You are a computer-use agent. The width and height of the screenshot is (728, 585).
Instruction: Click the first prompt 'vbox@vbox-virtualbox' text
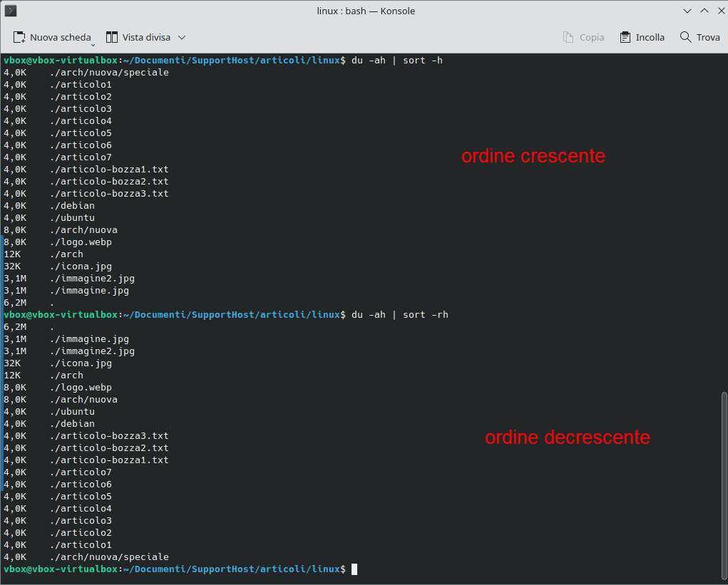point(61,61)
